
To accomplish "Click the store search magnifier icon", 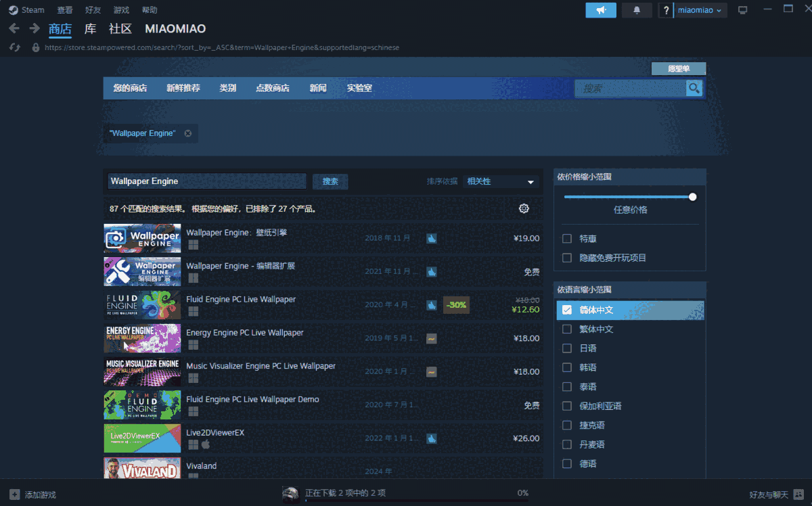I will point(693,88).
